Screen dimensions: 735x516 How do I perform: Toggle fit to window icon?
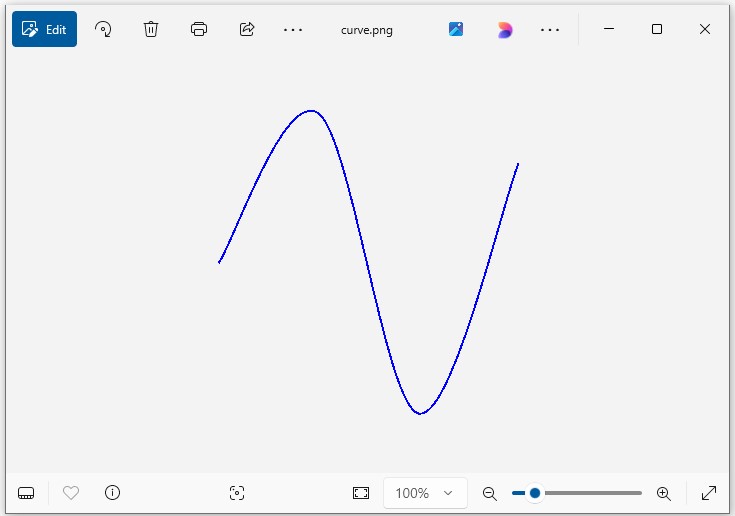pos(361,493)
